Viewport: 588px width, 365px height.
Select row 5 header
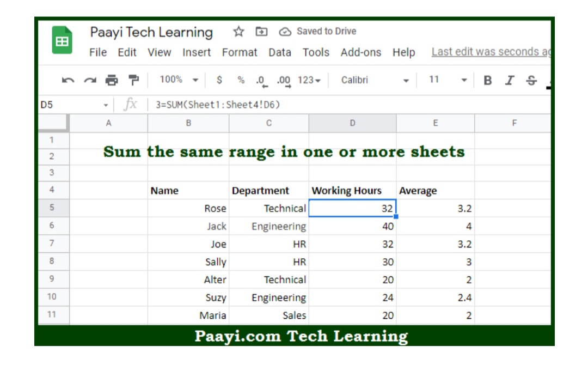tap(52, 208)
